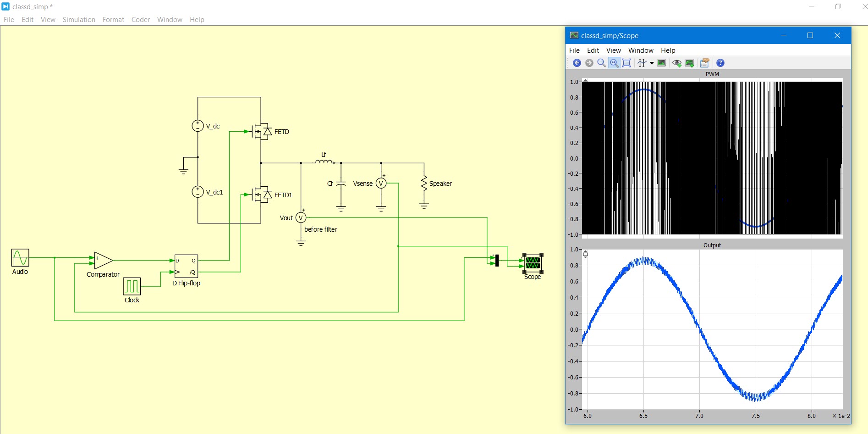The height and width of the screenshot is (434, 868).
Task: Click the zoom to fit icon
Action: click(627, 63)
